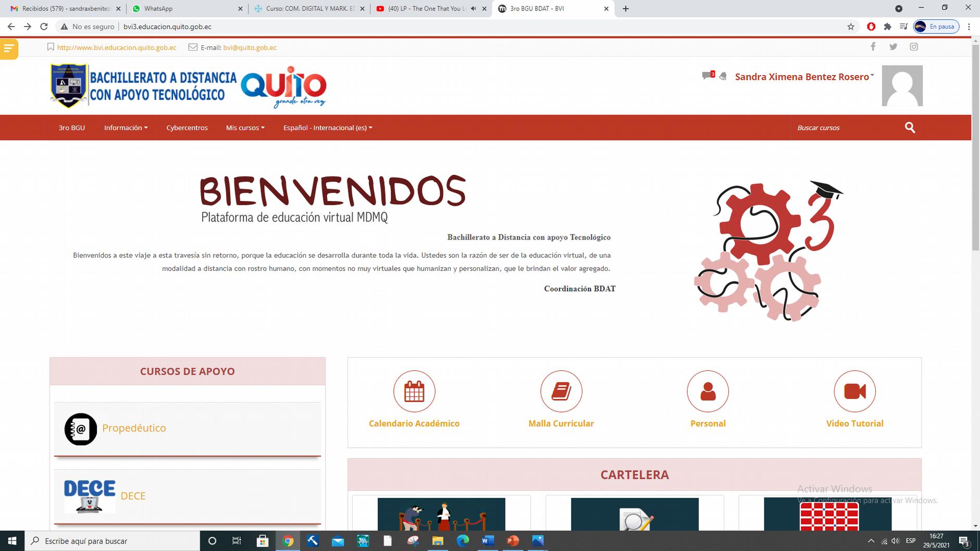Viewport: 980px width, 551px height.
Task: Open the Windows Start menu
Action: 12,541
